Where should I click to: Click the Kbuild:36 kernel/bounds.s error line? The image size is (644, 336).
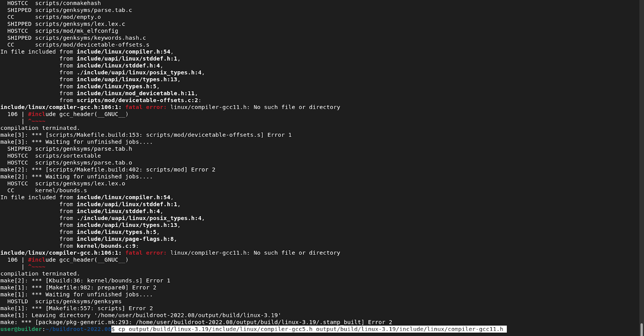tap(85, 280)
